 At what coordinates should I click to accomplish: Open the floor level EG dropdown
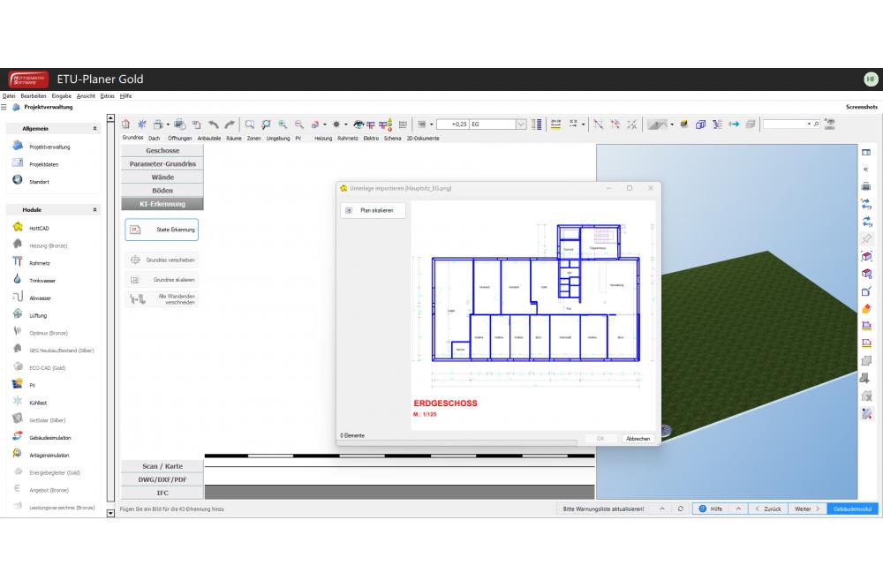[521, 124]
